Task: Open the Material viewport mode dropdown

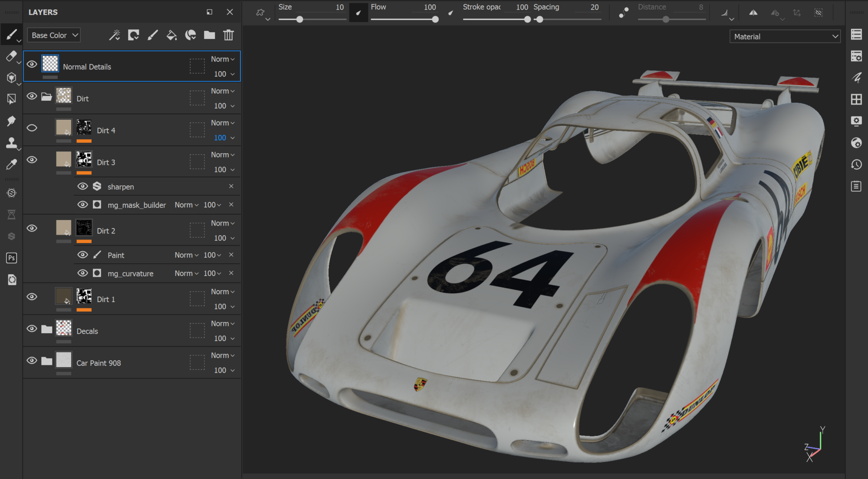Action: click(x=785, y=37)
